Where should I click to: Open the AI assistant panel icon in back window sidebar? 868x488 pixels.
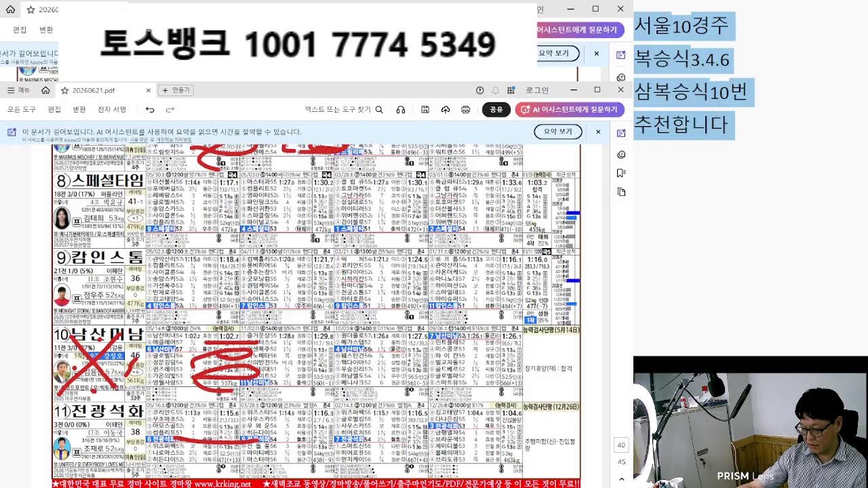[621, 55]
